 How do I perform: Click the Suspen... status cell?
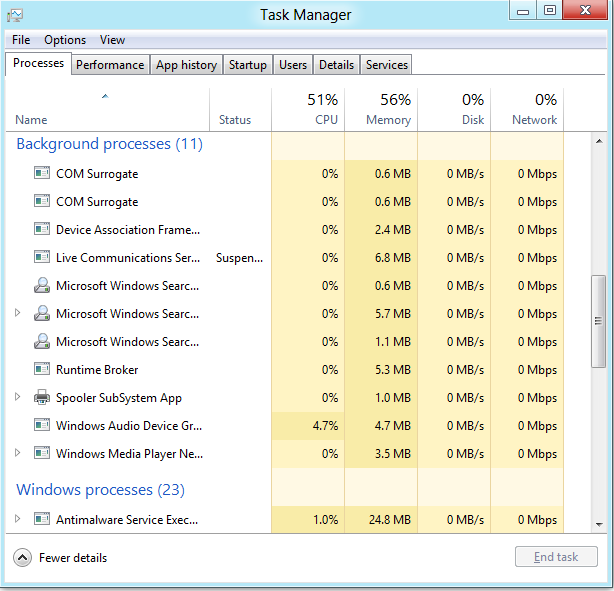point(239,258)
